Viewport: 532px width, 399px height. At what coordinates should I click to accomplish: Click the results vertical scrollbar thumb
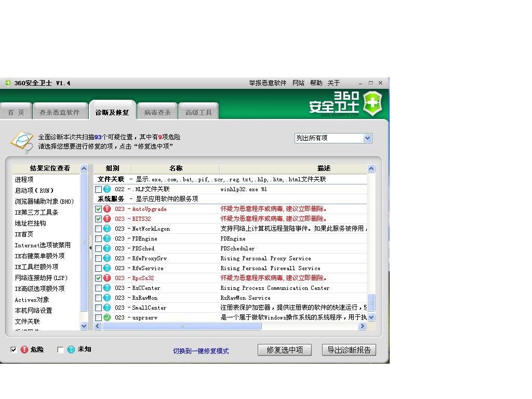[371, 302]
